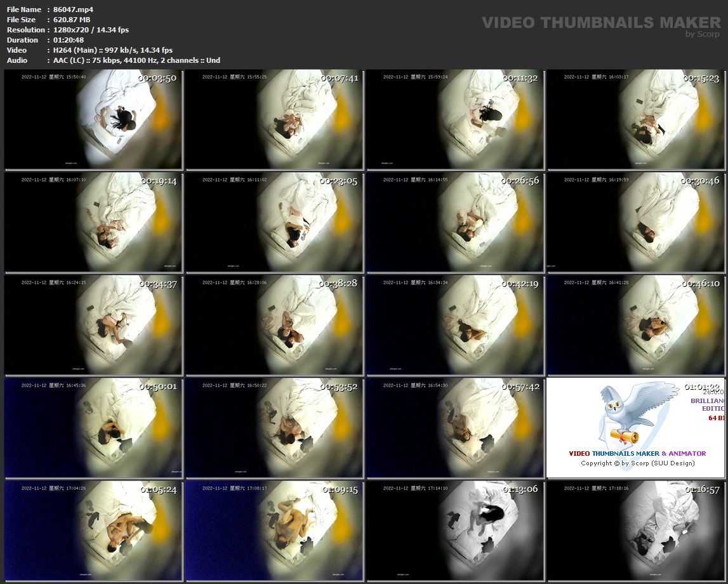Click the thumbnail timestamped 00:03:50
Screen dimensions: 728x584
93,120
